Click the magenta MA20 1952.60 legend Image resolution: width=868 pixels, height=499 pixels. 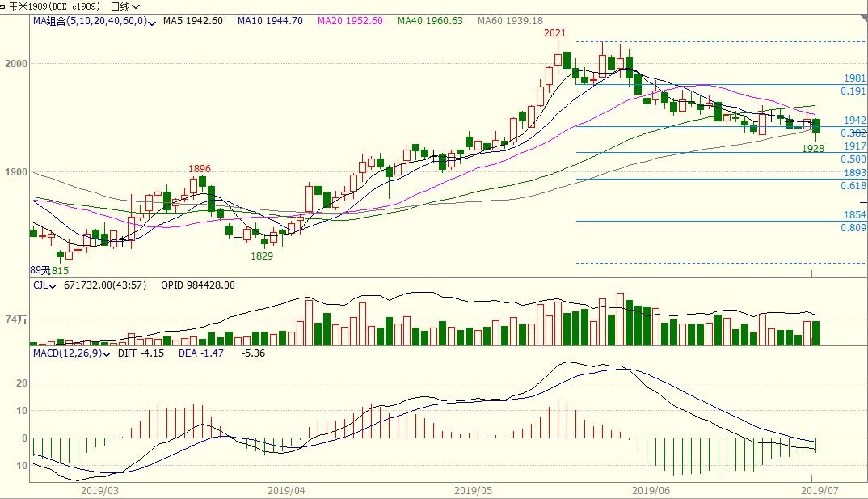click(351, 21)
